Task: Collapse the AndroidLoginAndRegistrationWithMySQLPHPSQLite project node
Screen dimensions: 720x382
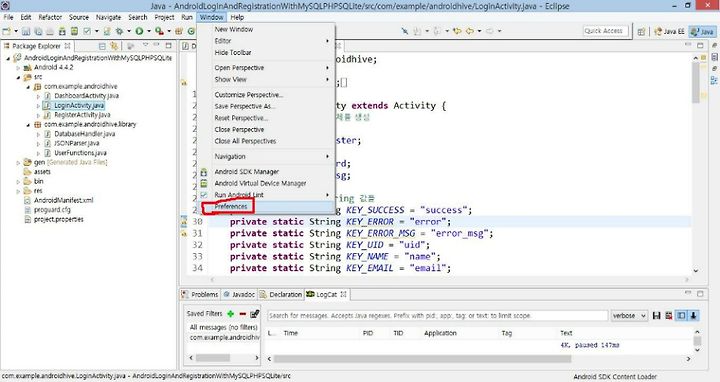Action: click(8, 58)
